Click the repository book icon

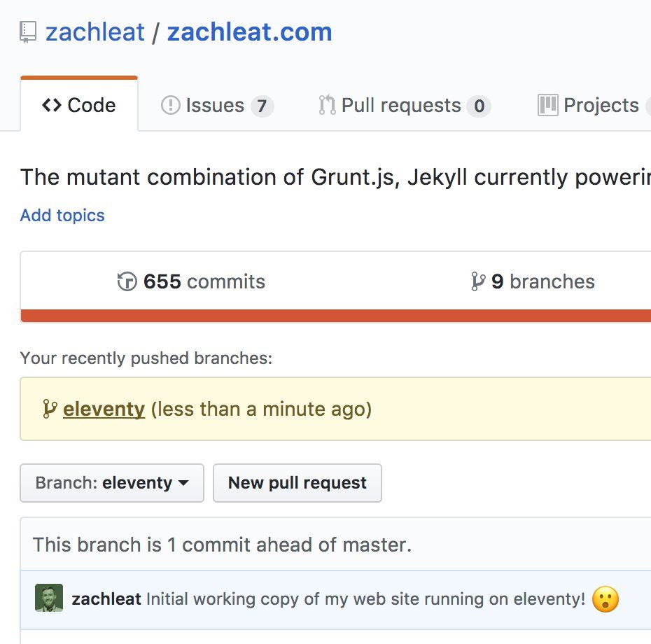(28, 32)
